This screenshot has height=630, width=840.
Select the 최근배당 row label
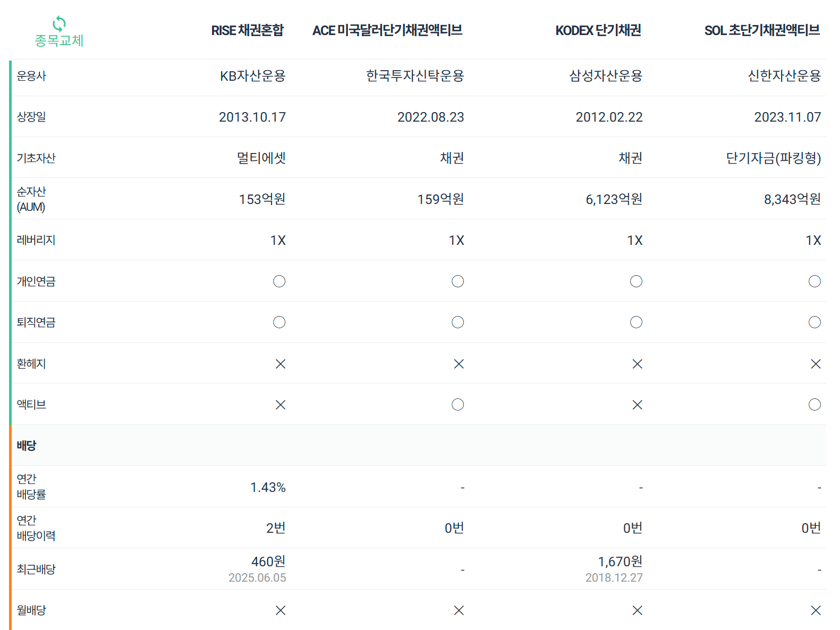tap(36, 569)
